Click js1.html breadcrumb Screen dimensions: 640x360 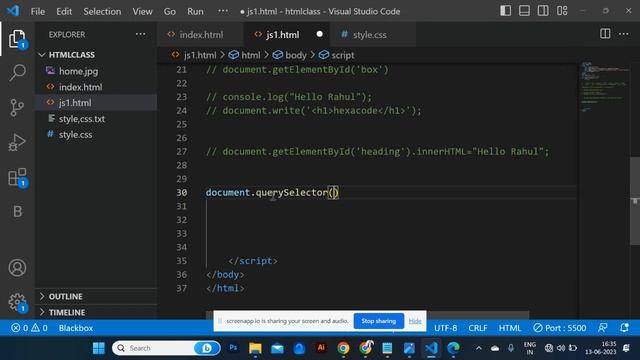194,55
